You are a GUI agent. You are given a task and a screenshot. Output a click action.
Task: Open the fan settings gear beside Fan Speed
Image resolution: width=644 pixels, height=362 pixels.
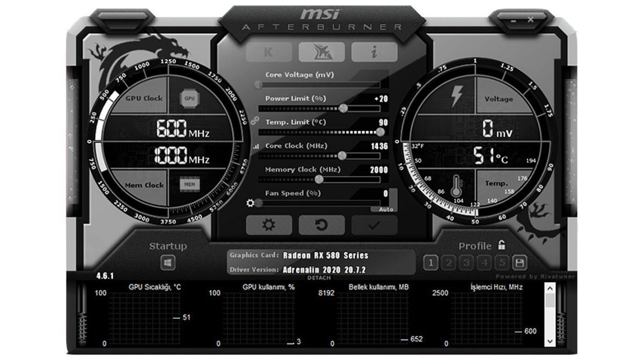click(250, 203)
